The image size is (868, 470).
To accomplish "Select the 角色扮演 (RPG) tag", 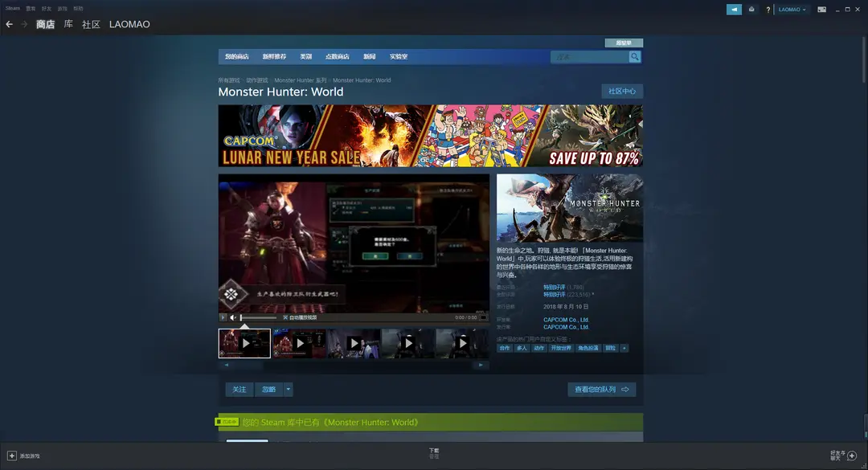I will [588, 348].
